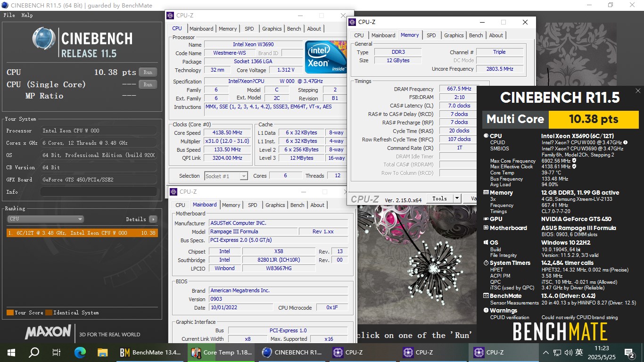Open CPU tab in the Memory CPU-Z window
644x362 pixels.
click(x=359, y=35)
